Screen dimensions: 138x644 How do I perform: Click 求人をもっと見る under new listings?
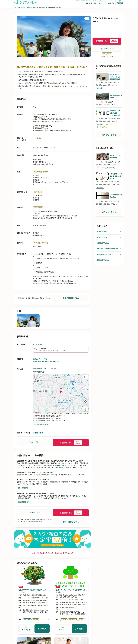pos(109,135)
